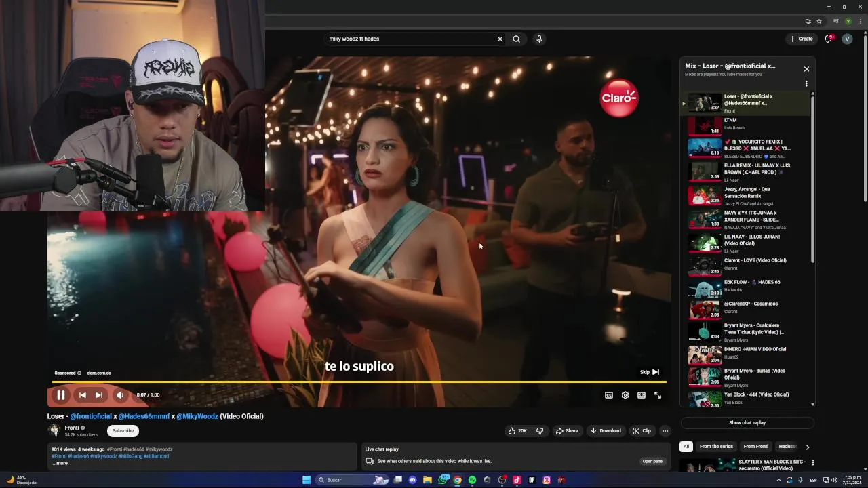The height and width of the screenshot is (488, 868).
Task: Open the Create menu
Action: pos(801,39)
